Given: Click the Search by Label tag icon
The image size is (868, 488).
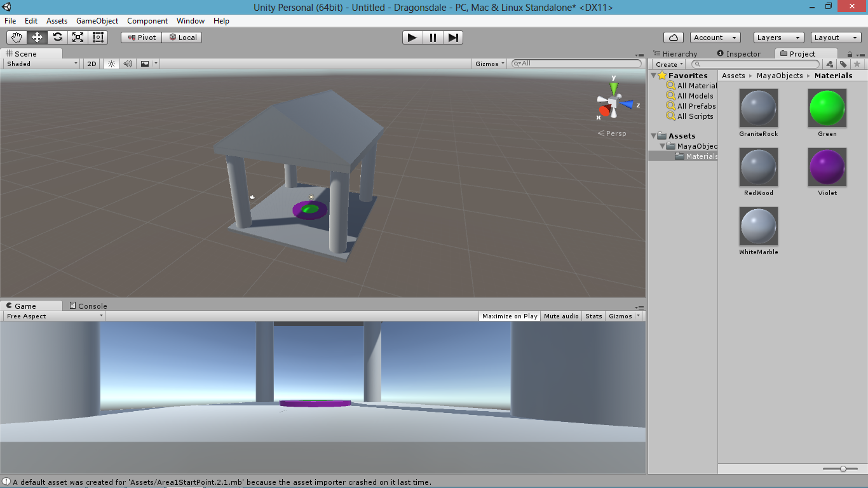Looking at the screenshot, I should click(843, 64).
